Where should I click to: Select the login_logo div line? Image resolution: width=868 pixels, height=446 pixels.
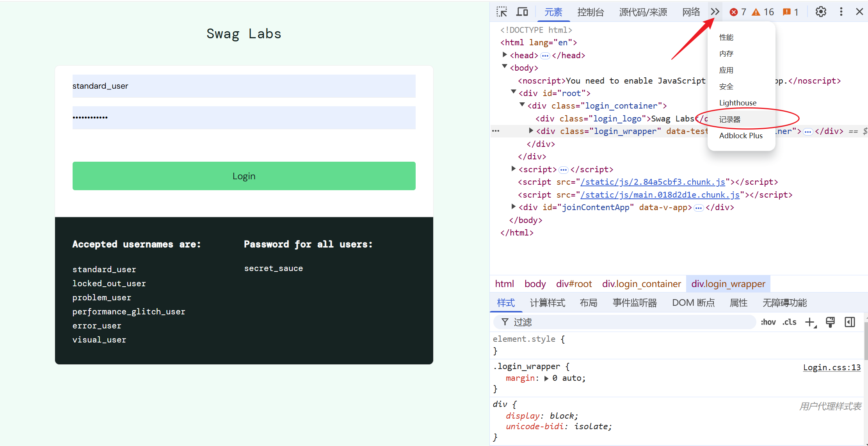[621, 119]
